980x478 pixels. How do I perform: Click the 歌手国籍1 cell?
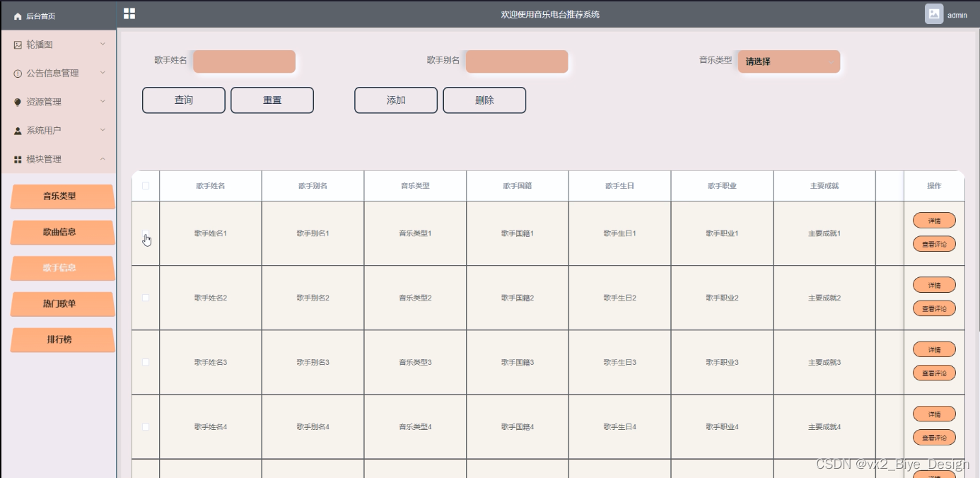pos(518,233)
